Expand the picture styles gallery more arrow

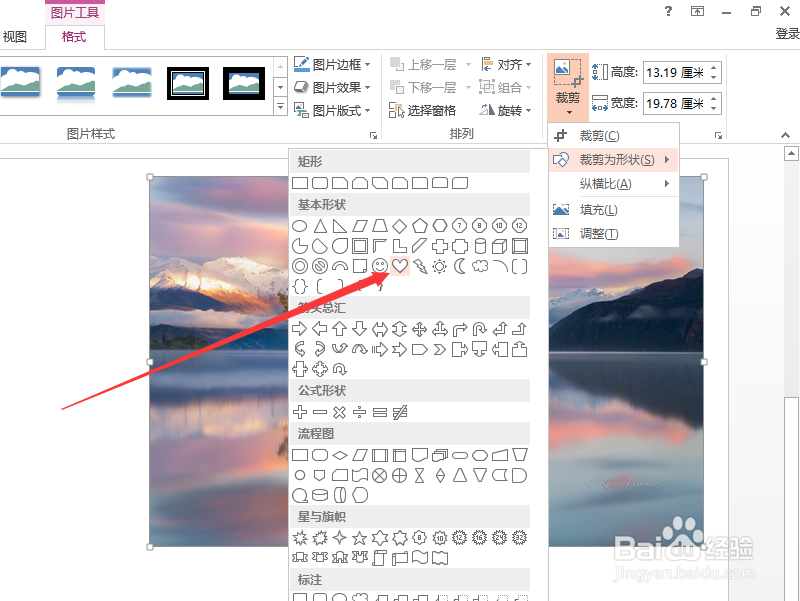281,107
